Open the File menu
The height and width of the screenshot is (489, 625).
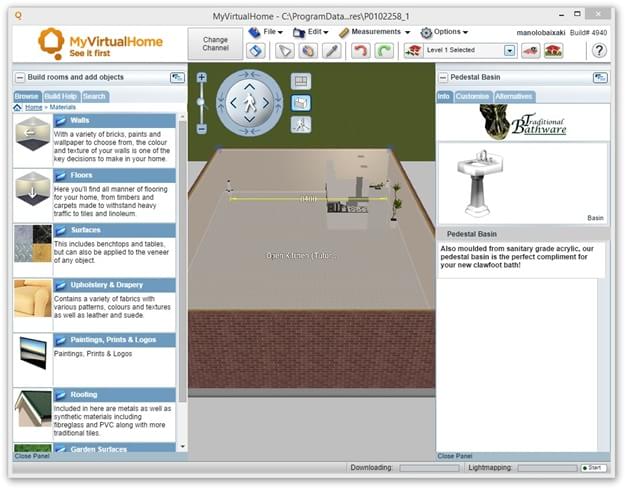pos(266,32)
